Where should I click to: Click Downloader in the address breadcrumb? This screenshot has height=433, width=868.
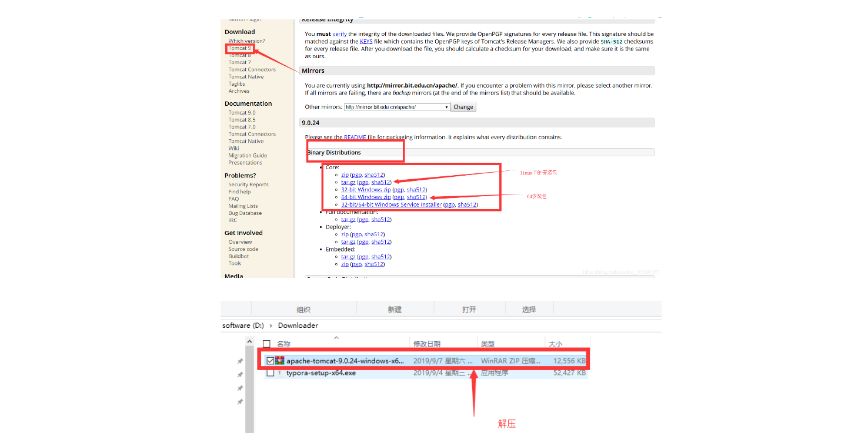pyautogui.click(x=298, y=325)
